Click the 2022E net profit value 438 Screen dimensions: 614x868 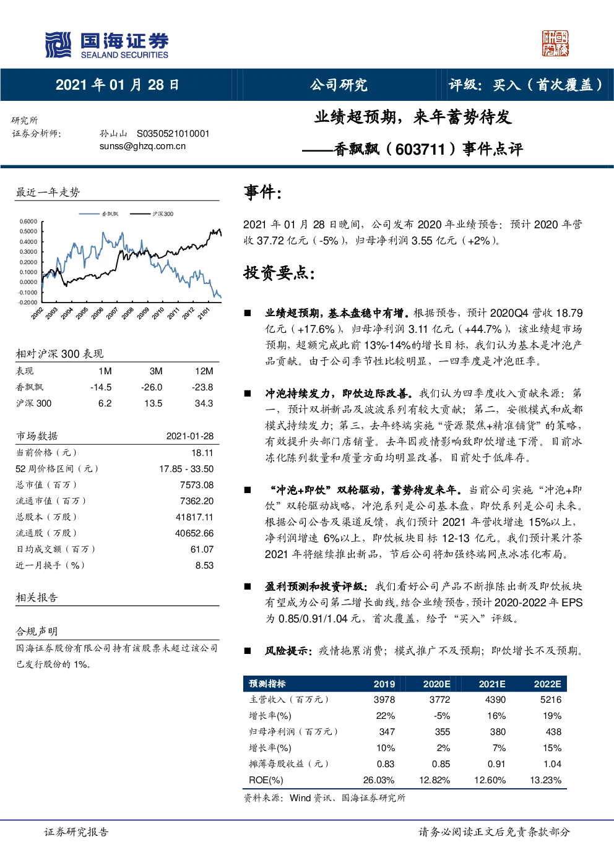554,732
